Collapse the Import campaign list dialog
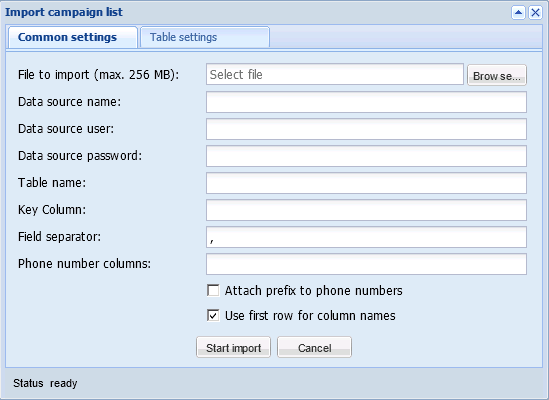 pos(518,13)
